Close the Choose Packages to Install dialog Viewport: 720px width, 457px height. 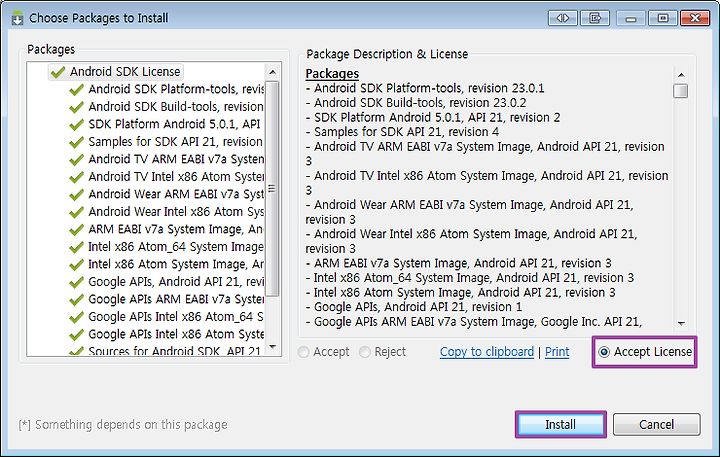[695, 18]
